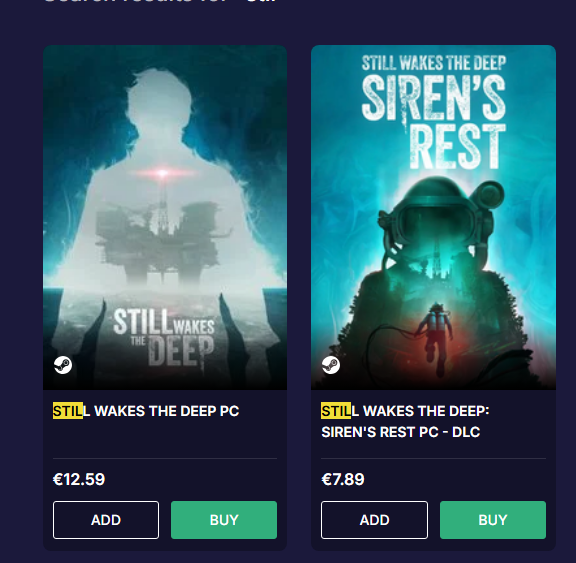Click the small Still Wakes the Deep heading on DLC cover
The image size is (576, 563).
point(434,63)
